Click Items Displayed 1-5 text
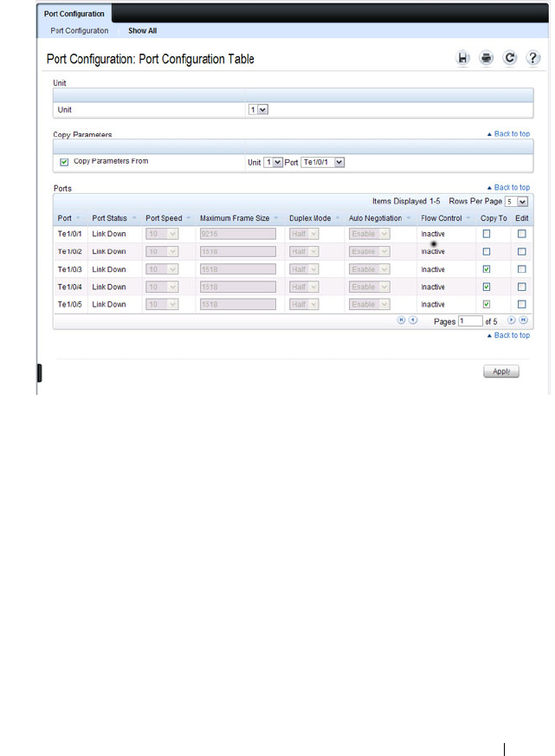 (406, 201)
